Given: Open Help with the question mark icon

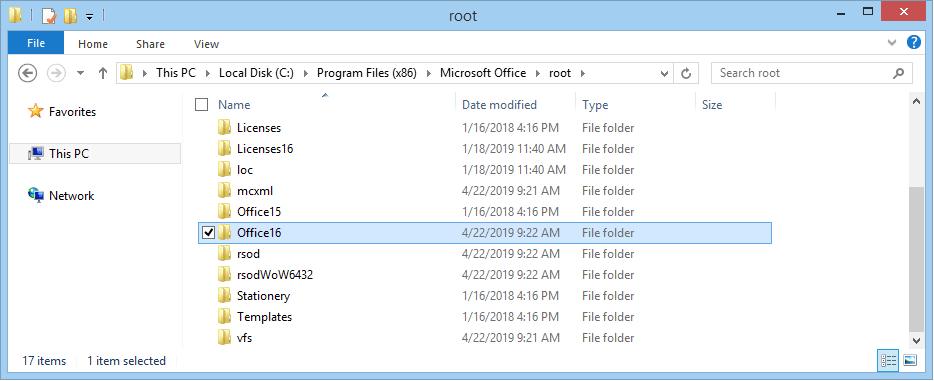Looking at the screenshot, I should [914, 42].
